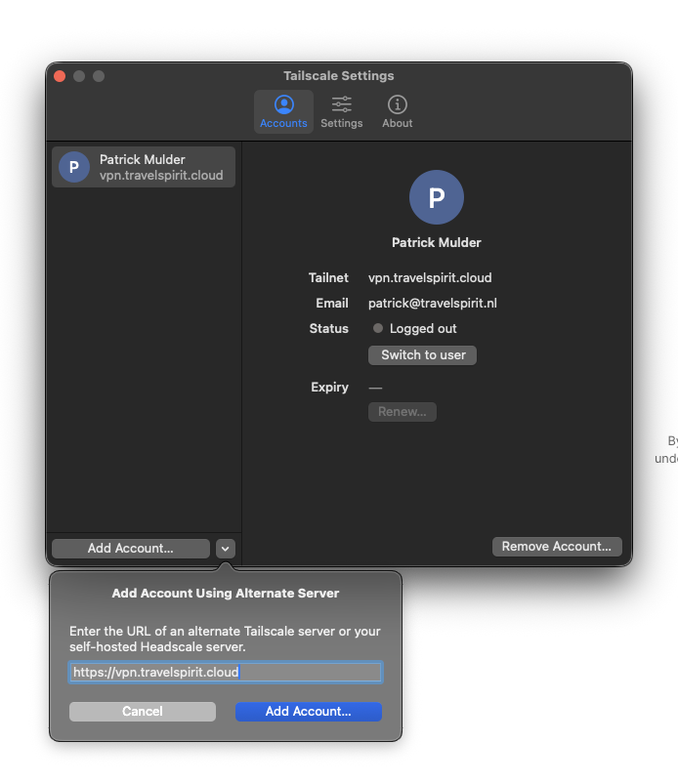Image resolution: width=678 pixels, height=784 pixels.
Task: Click the Add Account Using Alternate Server heading
Action: pos(226,593)
